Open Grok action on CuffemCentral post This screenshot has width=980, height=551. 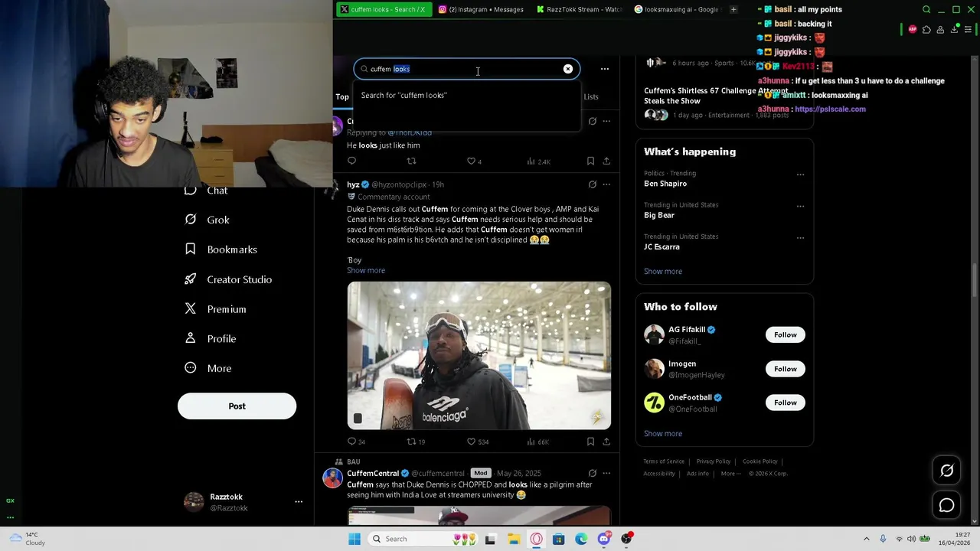[x=592, y=473]
